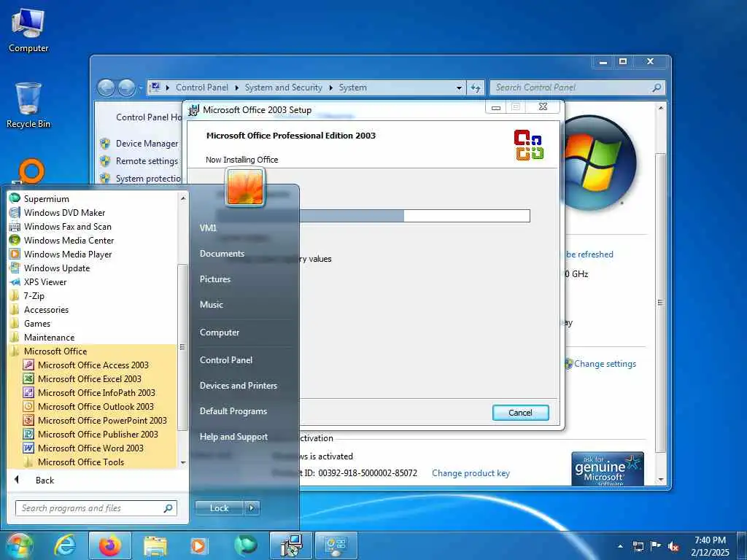
Task: Click Control Panel breadcrumb in address bar
Action: click(201, 87)
